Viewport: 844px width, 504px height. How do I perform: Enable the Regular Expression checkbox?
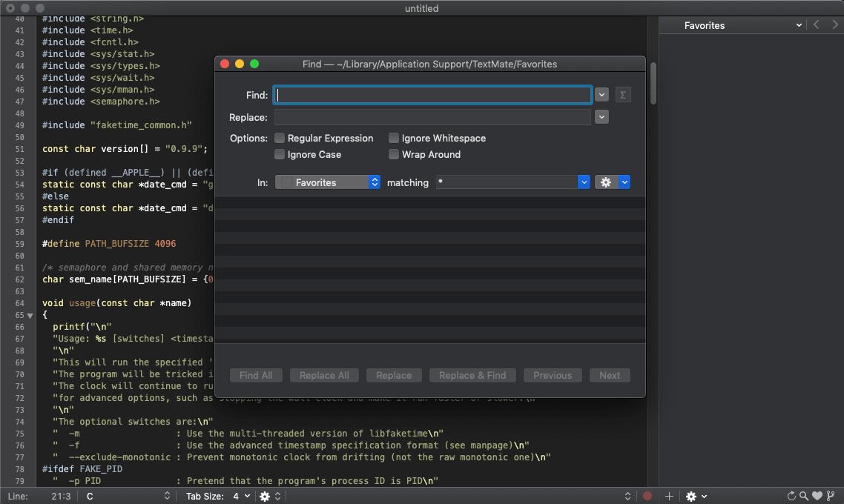click(x=280, y=138)
